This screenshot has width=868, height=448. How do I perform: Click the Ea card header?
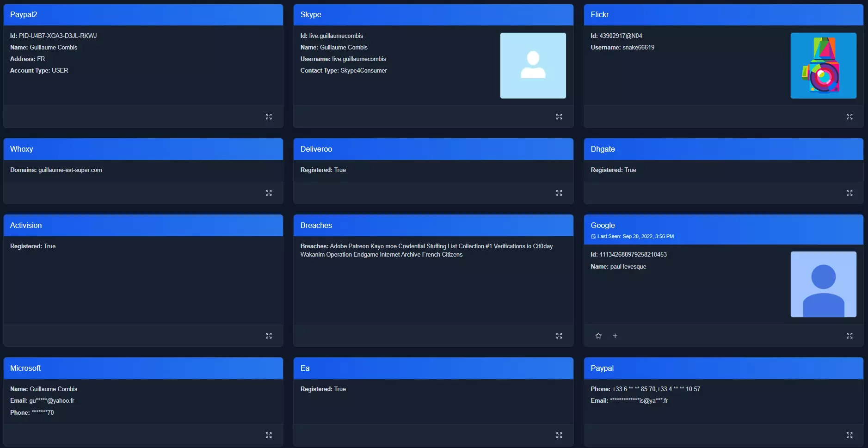coord(433,368)
